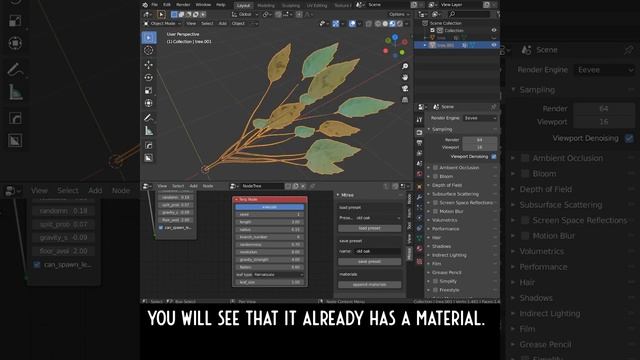This screenshot has width=640, height=360.
Task: Click the randomness value slider on node
Action: [270, 244]
